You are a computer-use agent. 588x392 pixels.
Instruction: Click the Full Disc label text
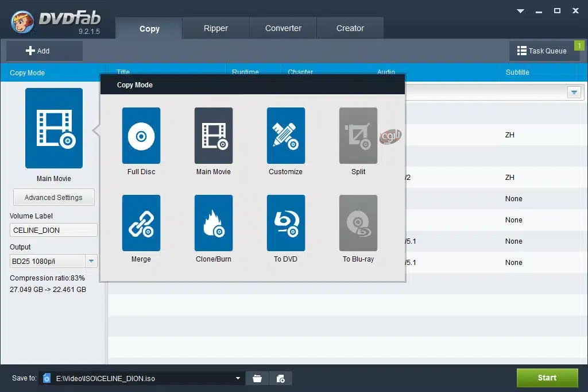click(141, 172)
